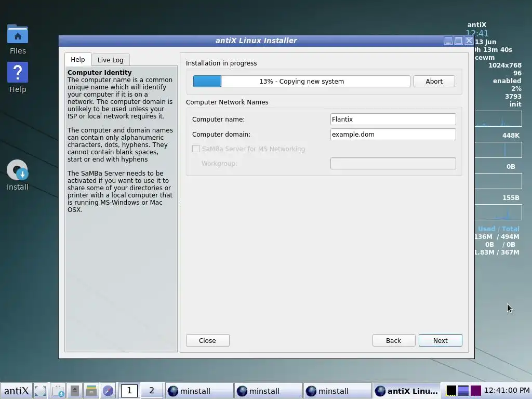Proceed with the Next button
The image size is (532, 399).
coord(441,340)
